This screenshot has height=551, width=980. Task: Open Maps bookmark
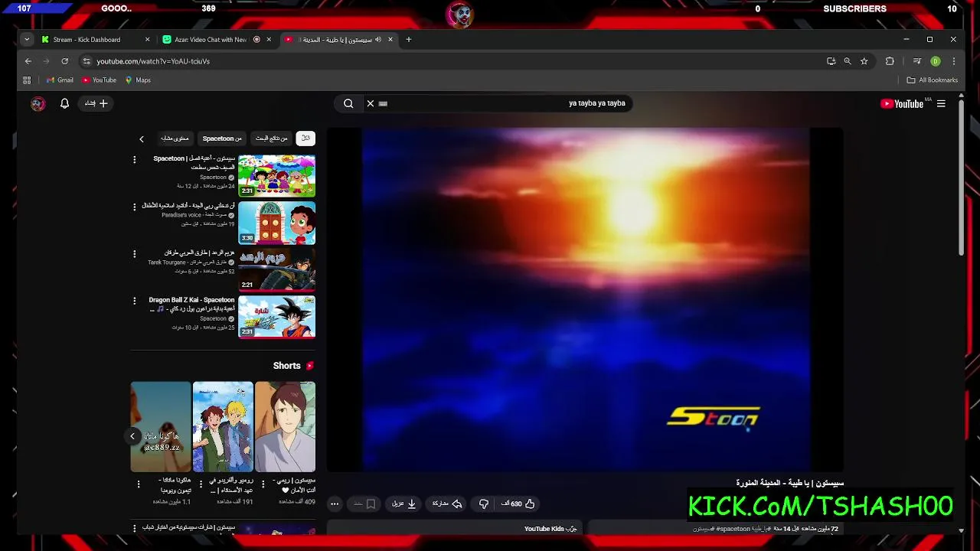coord(138,80)
